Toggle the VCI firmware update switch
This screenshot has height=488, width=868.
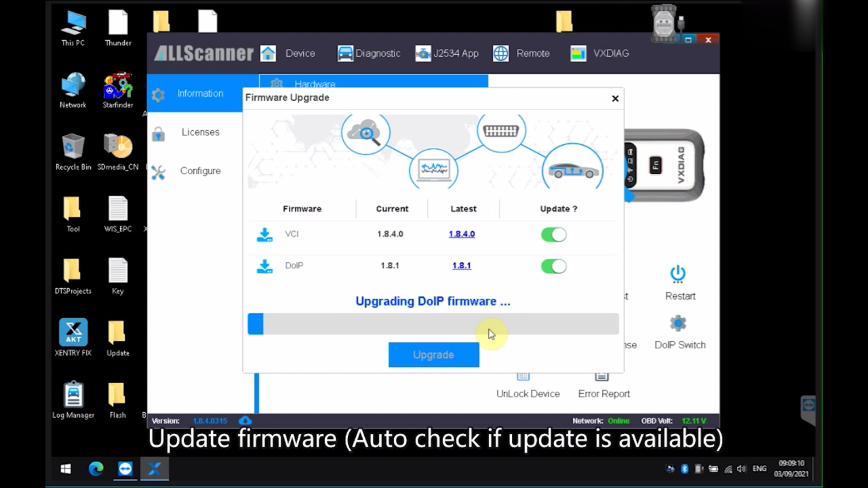[x=553, y=235]
